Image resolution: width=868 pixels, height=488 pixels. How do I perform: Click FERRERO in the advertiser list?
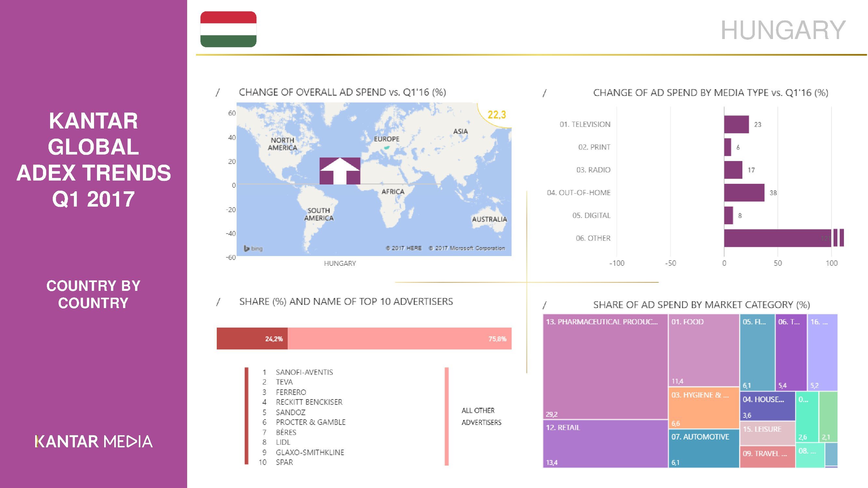point(291,392)
